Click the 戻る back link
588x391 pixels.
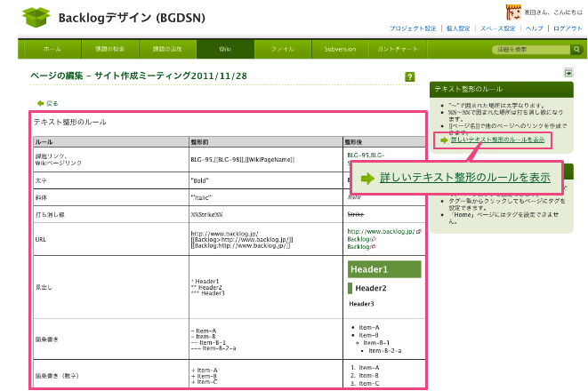coord(52,103)
